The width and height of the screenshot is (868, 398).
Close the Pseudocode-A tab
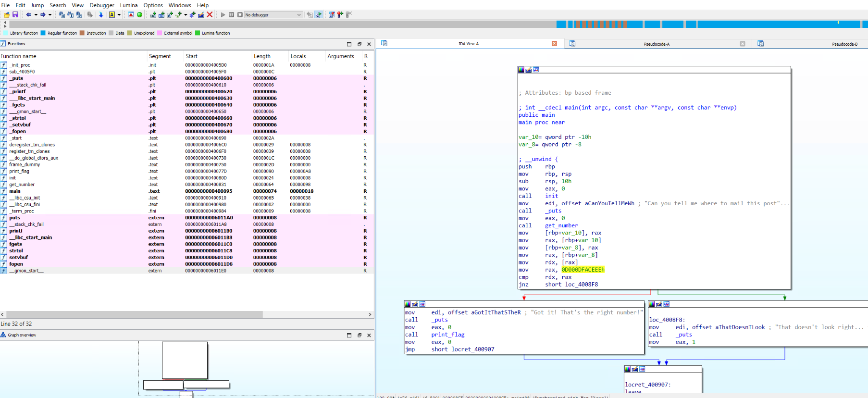[x=743, y=44]
